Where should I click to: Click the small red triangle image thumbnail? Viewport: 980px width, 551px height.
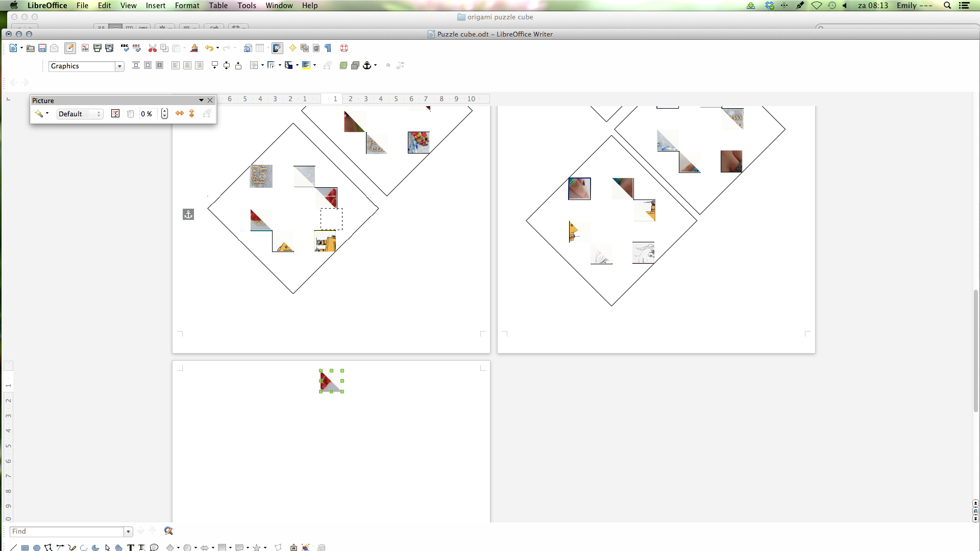click(x=330, y=381)
